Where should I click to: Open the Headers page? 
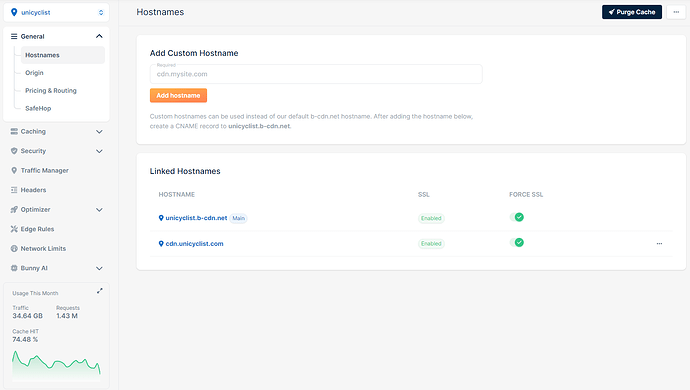click(33, 190)
